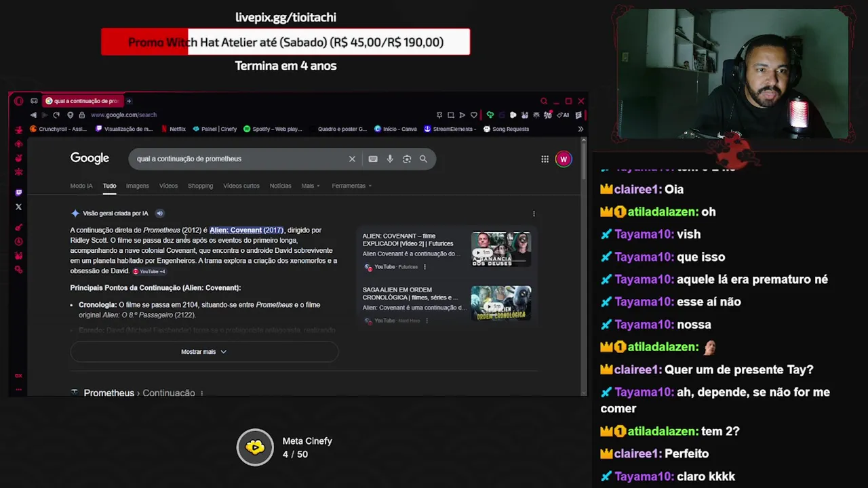This screenshot has height=488, width=868.
Task: Open the GX Corner sidebar icon at bottom
Action: [18, 375]
